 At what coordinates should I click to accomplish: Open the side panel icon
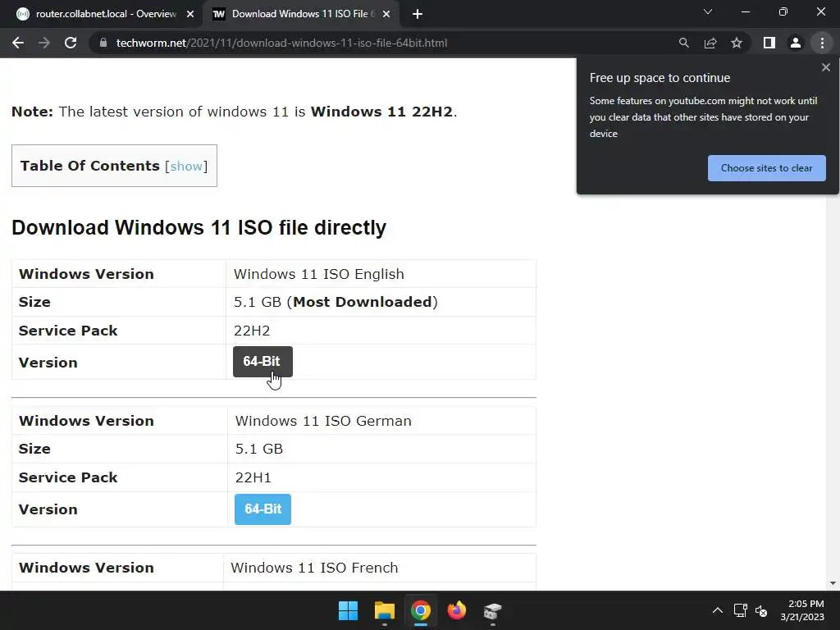[x=769, y=43]
